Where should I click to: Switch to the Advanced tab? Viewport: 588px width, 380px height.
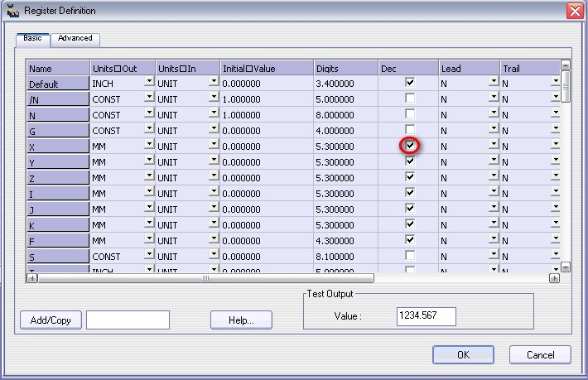pyautogui.click(x=75, y=39)
